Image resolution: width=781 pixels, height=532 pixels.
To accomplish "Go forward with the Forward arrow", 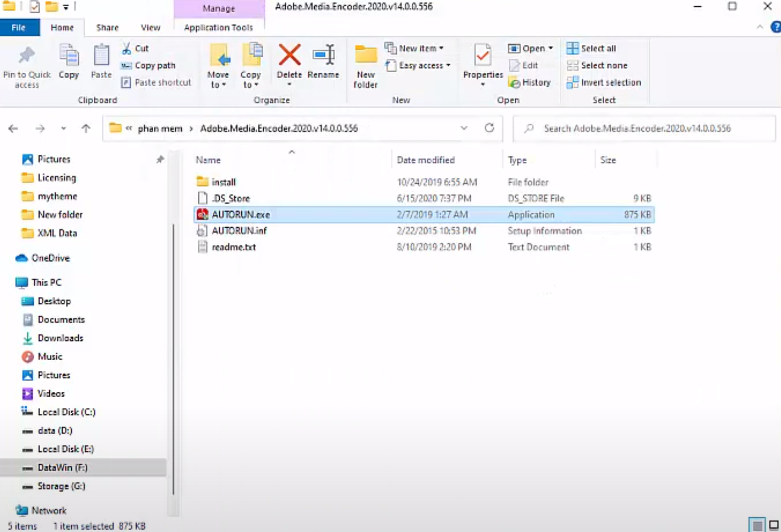I will tap(40, 128).
